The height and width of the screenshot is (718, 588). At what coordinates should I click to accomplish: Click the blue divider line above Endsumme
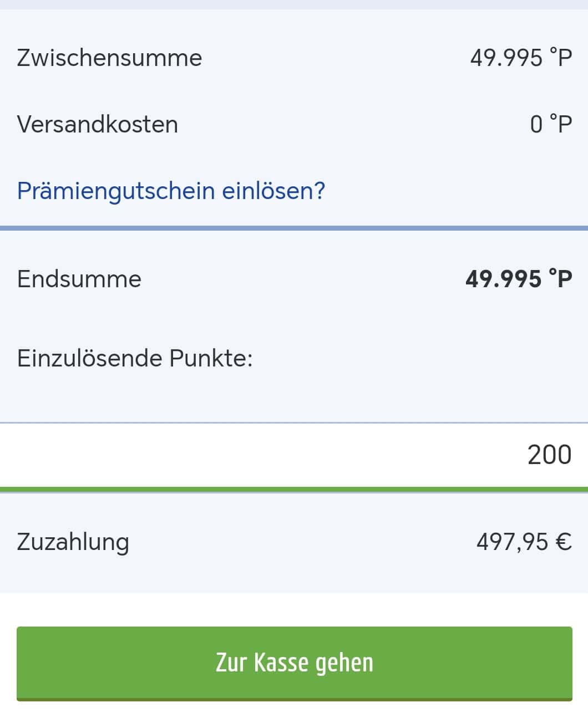(x=294, y=228)
